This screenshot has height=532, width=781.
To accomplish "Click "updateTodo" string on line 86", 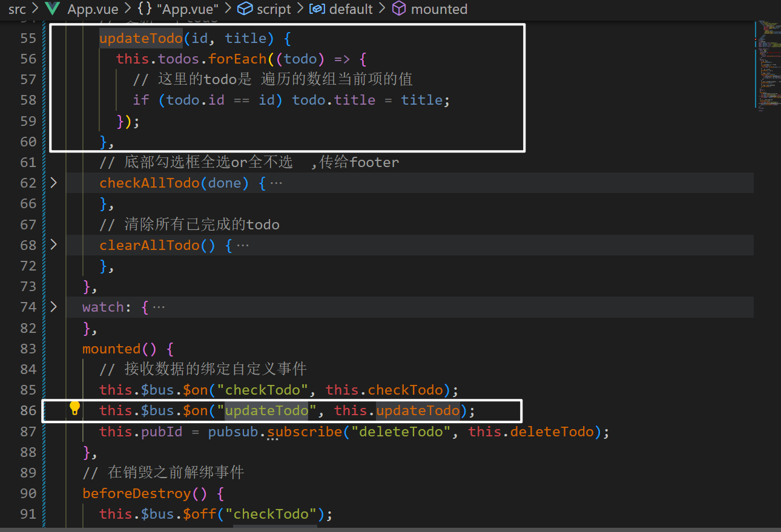I will coord(267,411).
